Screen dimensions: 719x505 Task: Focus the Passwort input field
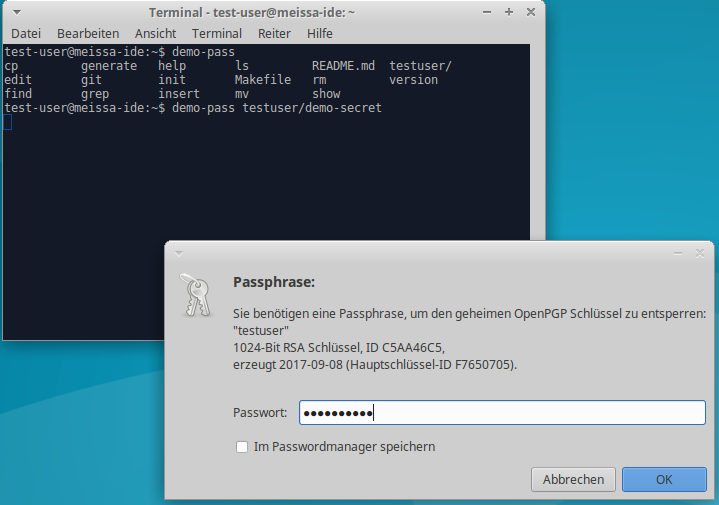pos(502,413)
